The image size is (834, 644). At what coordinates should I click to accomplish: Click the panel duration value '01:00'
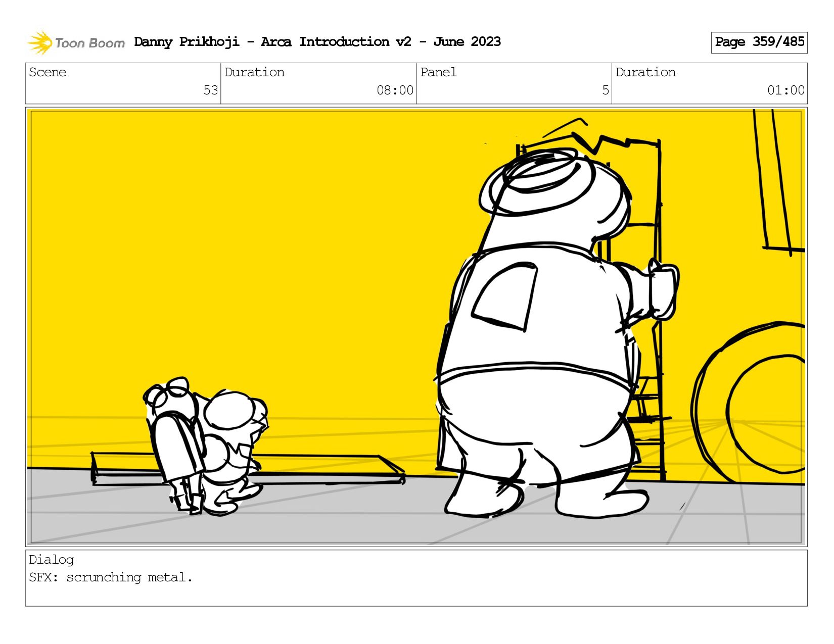pyautogui.click(x=785, y=90)
